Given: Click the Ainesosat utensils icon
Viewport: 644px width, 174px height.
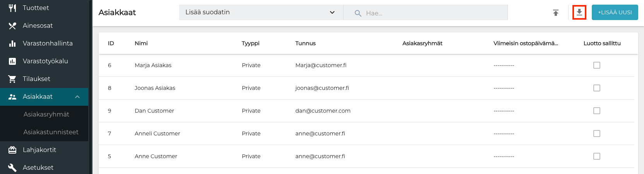Looking at the screenshot, I should click(x=12, y=25).
